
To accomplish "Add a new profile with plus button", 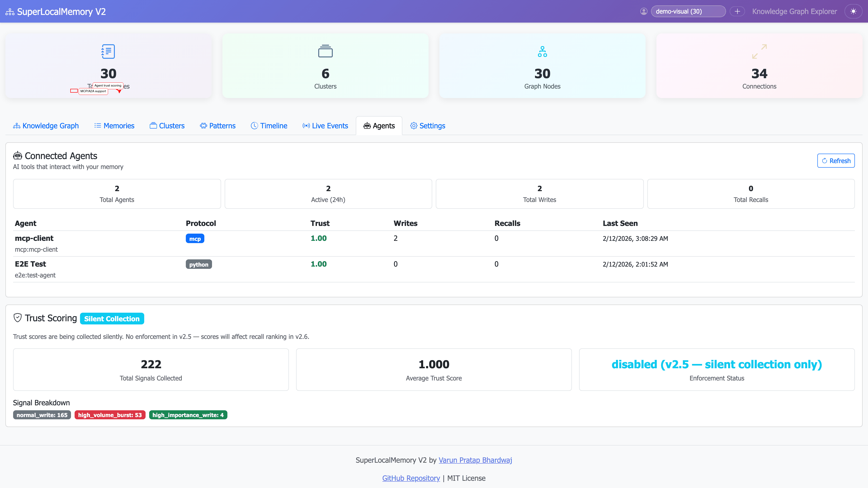I will coord(737,12).
